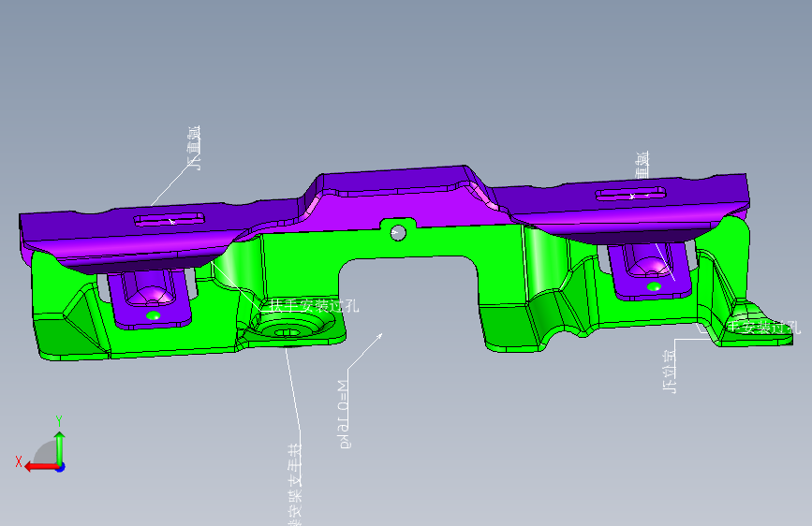812x526 pixels.
Task: Pick the green Y axis of the triad
Action: pos(60,448)
